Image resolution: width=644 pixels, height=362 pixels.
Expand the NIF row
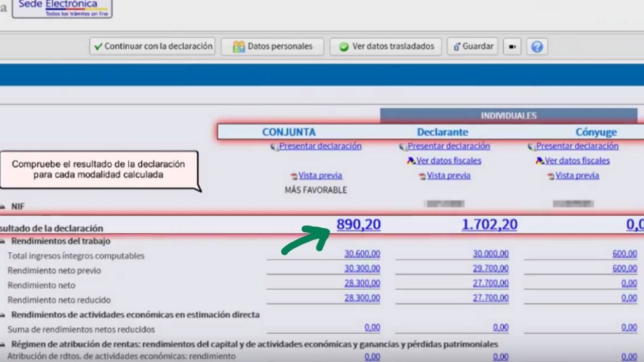pyautogui.click(x=4, y=206)
